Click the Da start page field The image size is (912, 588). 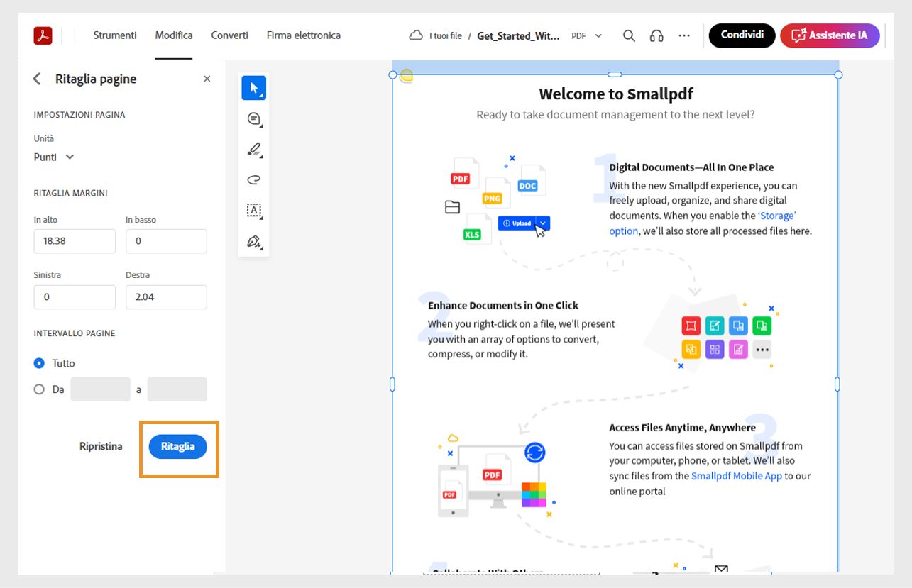101,389
